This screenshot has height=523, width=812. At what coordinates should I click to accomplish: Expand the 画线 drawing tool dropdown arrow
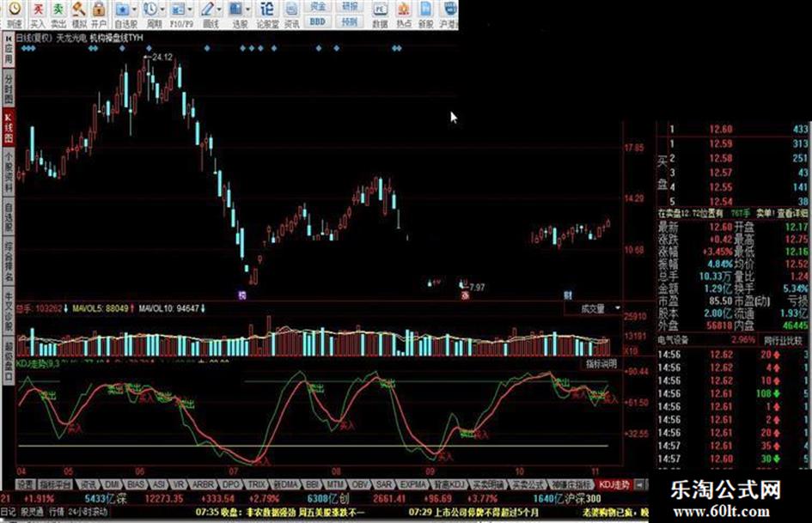click(219, 9)
